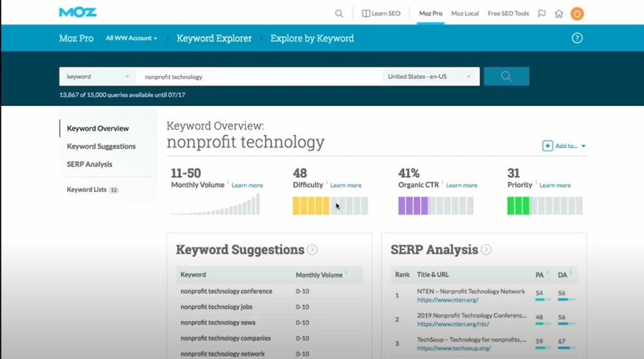Open the https://www.techsoup.org/ link
The image size is (644, 359).
454,348
